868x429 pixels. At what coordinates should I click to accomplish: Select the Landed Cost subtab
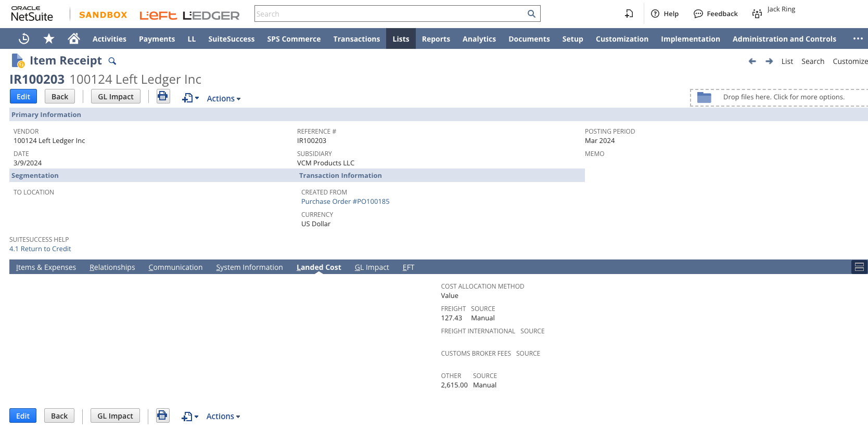pos(319,267)
